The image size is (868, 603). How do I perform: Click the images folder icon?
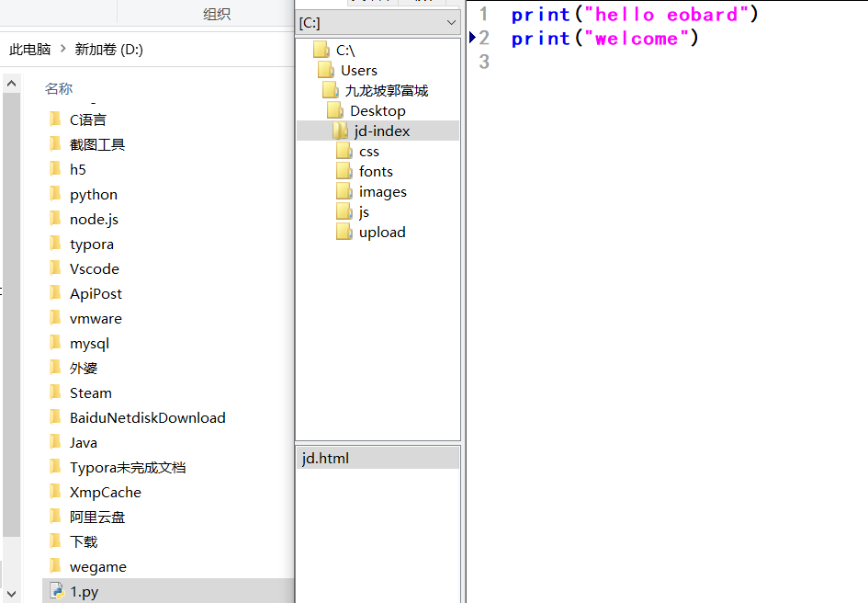[x=344, y=191]
